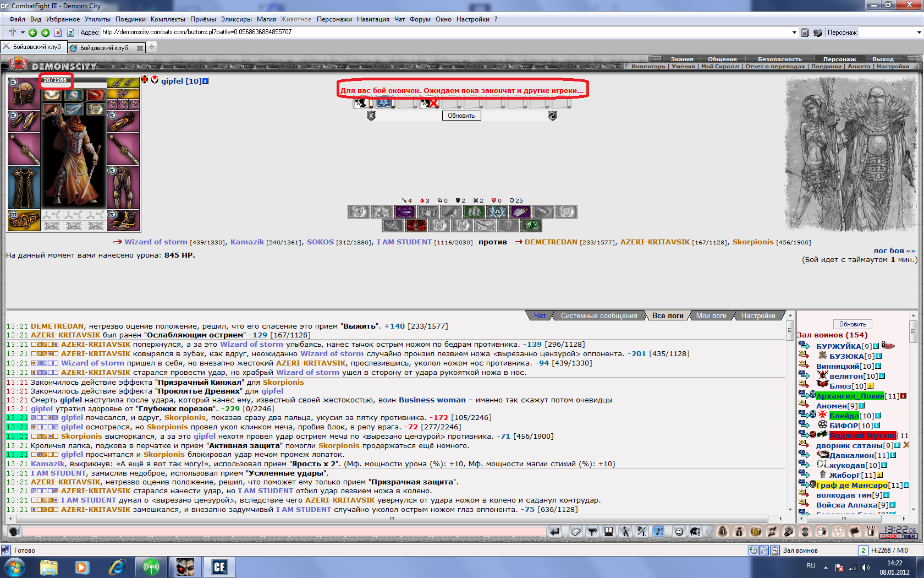Open the лог боя link
The image size is (924, 578).
(x=894, y=250)
